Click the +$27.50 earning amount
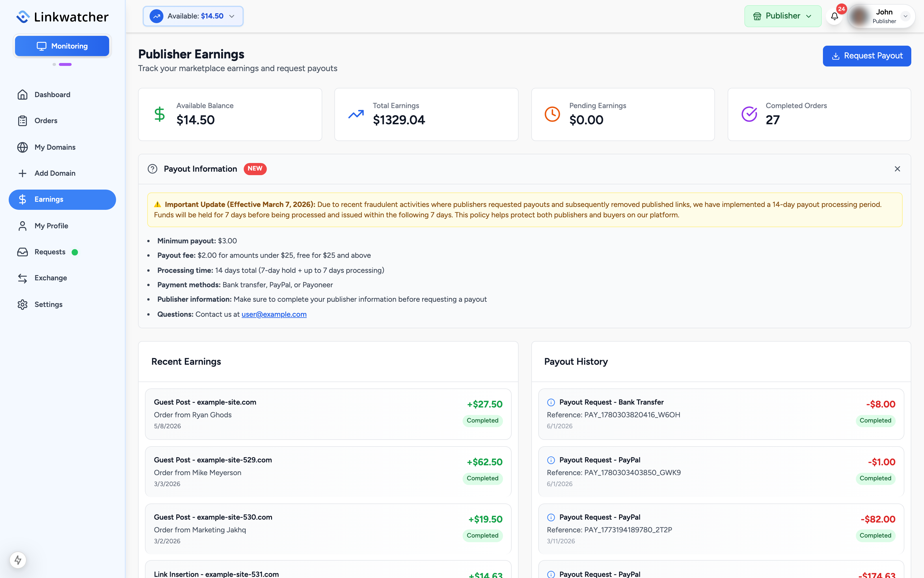924x578 pixels. pyautogui.click(x=485, y=404)
